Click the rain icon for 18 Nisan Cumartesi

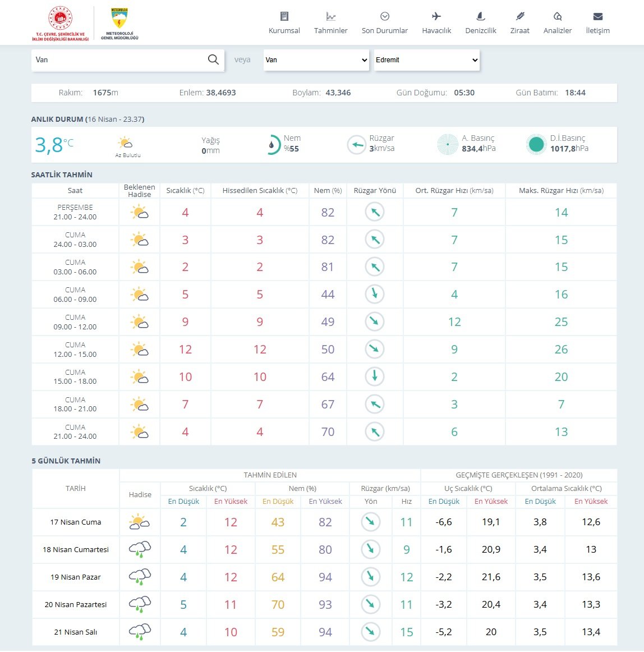140,549
